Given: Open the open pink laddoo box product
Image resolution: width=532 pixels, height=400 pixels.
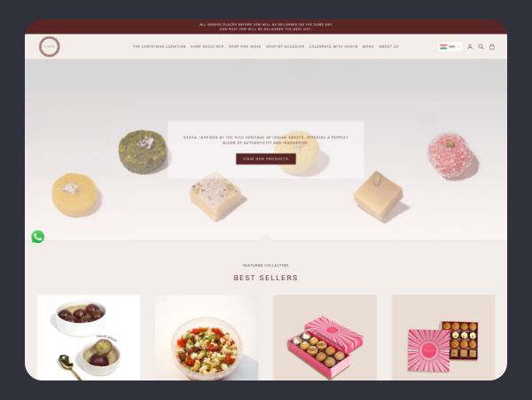Looking at the screenshot, I should pyautogui.click(x=325, y=337).
